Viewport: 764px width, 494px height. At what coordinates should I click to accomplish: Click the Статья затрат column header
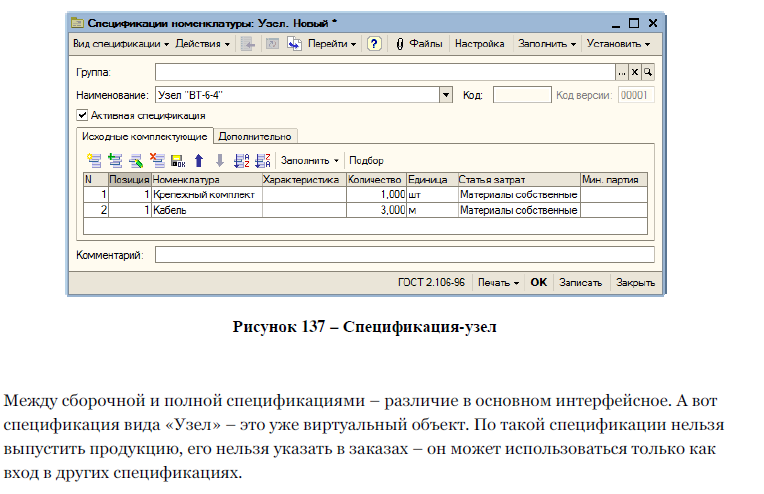(519, 180)
